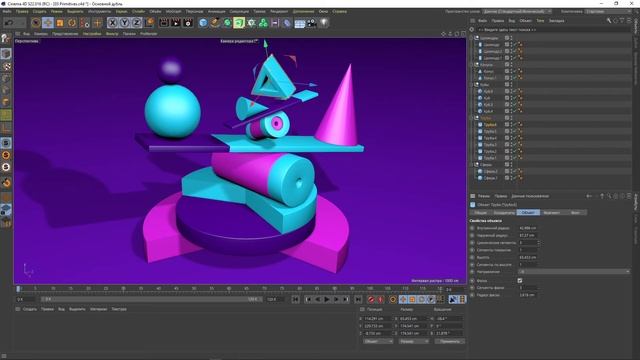The image size is (640, 360).
Task: Open the Размер dropdown under coordinates
Action: 413,341
